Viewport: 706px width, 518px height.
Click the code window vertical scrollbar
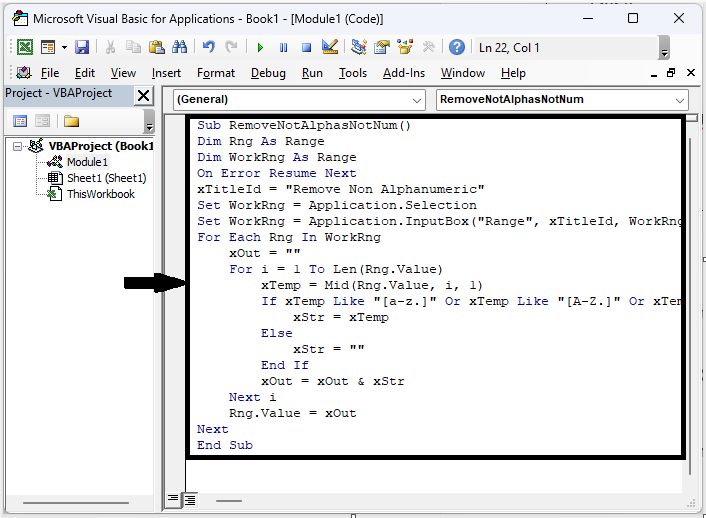[x=690, y=306]
